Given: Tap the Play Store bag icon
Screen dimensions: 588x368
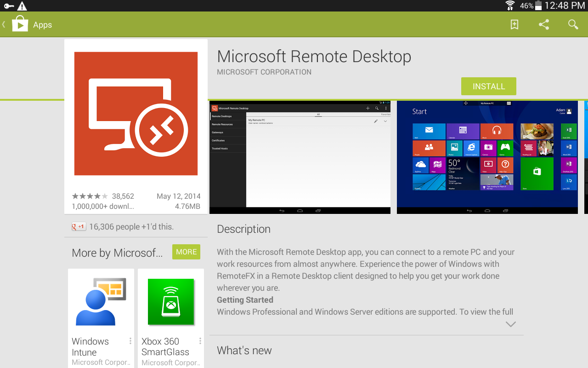Looking at the screenshot, I should (x=20, y=24).
